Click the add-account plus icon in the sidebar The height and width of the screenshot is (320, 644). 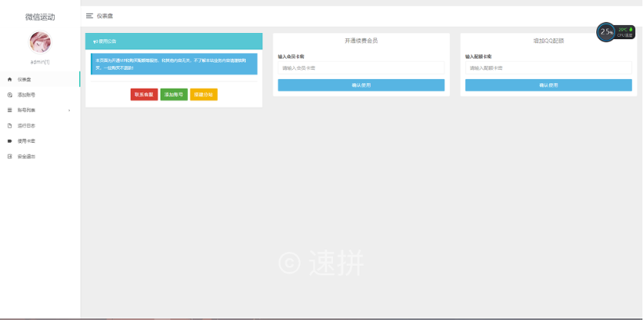[x=10, y=95]
